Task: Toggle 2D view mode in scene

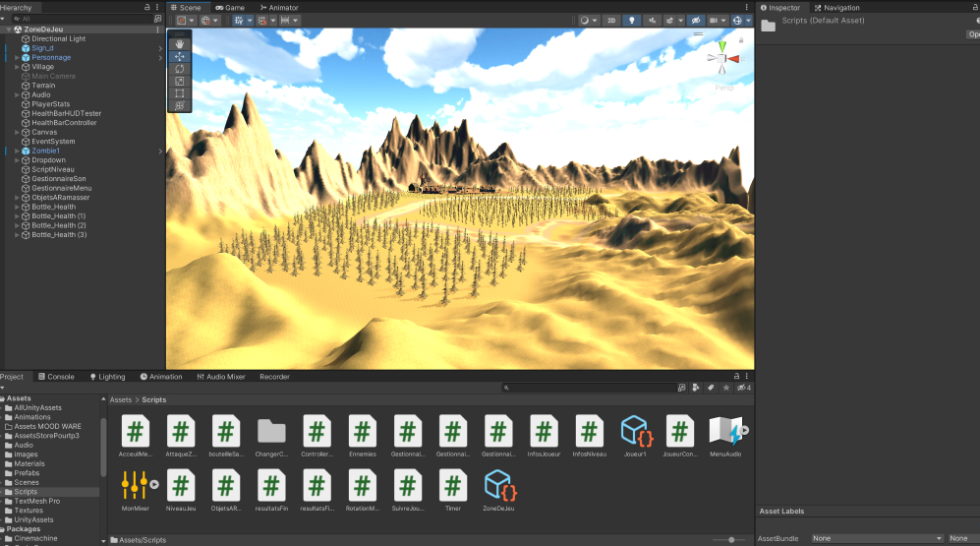Action: tap(610, 20)
